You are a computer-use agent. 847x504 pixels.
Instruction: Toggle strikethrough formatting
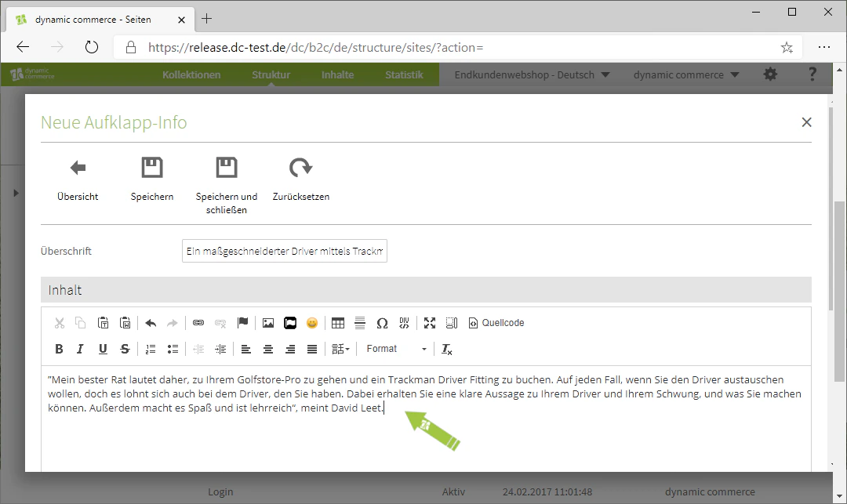(125, 349)
